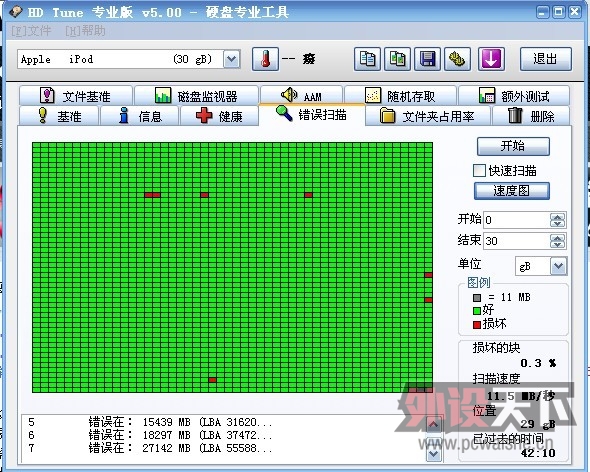Click the purple download arrow icon
This screenshot has width=590, height=472.
[491, 59]
